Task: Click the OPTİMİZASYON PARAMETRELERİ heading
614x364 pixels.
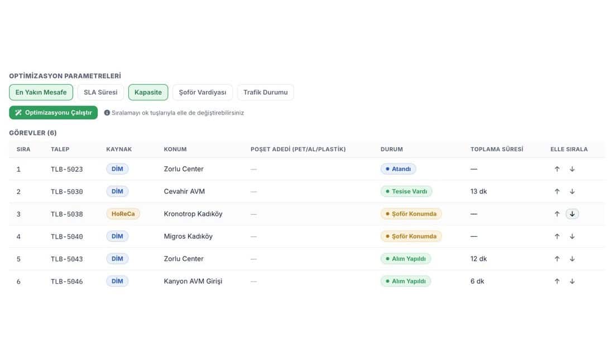Action: click(65, 76)
